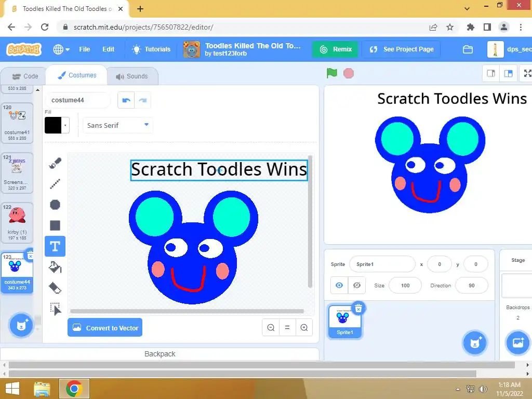
Task: Stop the project with red stop button
Action: pyautogui.click(x=349, y=73)
